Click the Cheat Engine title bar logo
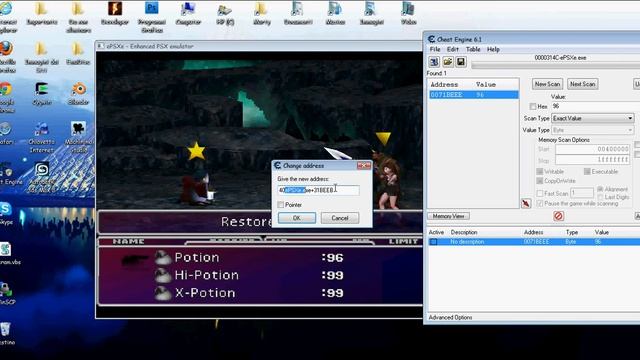Viewport: 640px width, 360px height. (x=431, y=39)
